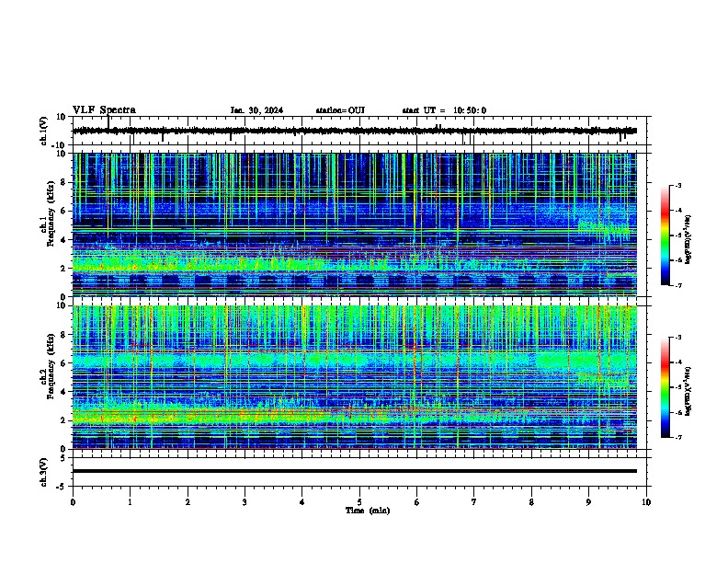Screen dimensions: 728x563
Task: Click the ch.1 "Frequency (kHz)" axis label
Action: click(x=51, y=213)
